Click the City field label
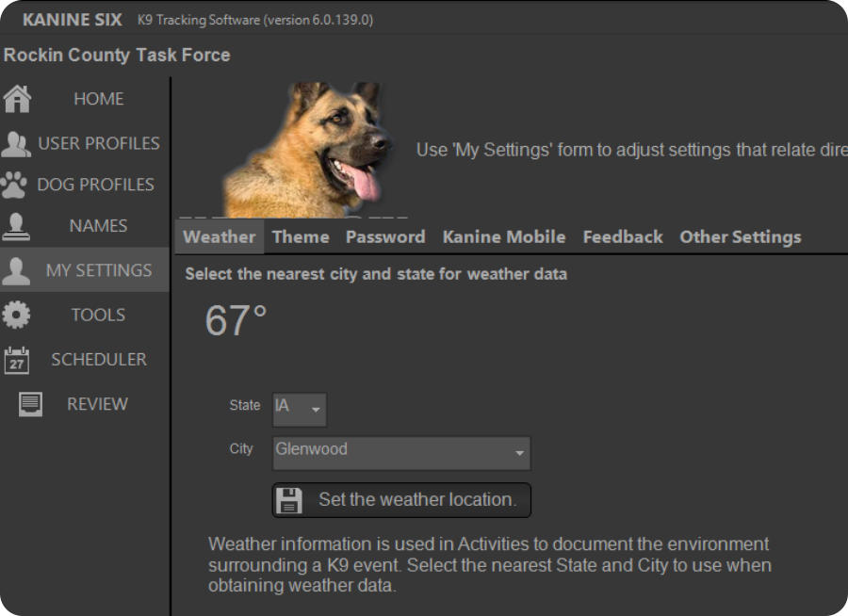 241,449
